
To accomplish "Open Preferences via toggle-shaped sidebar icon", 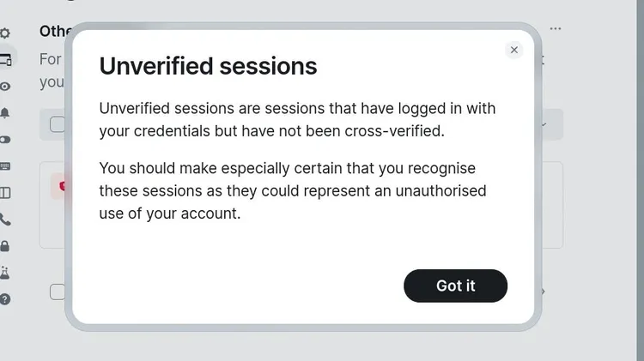I will click(x=5, y=140).
